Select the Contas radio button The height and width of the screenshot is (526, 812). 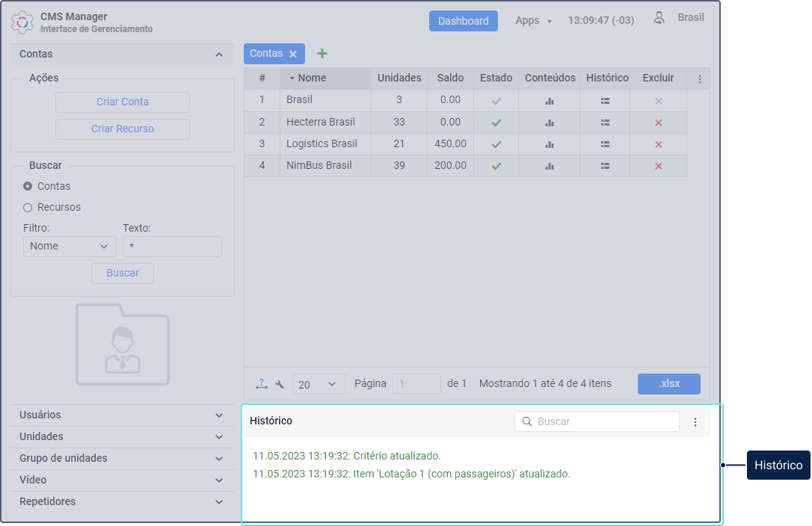point(28,186)
